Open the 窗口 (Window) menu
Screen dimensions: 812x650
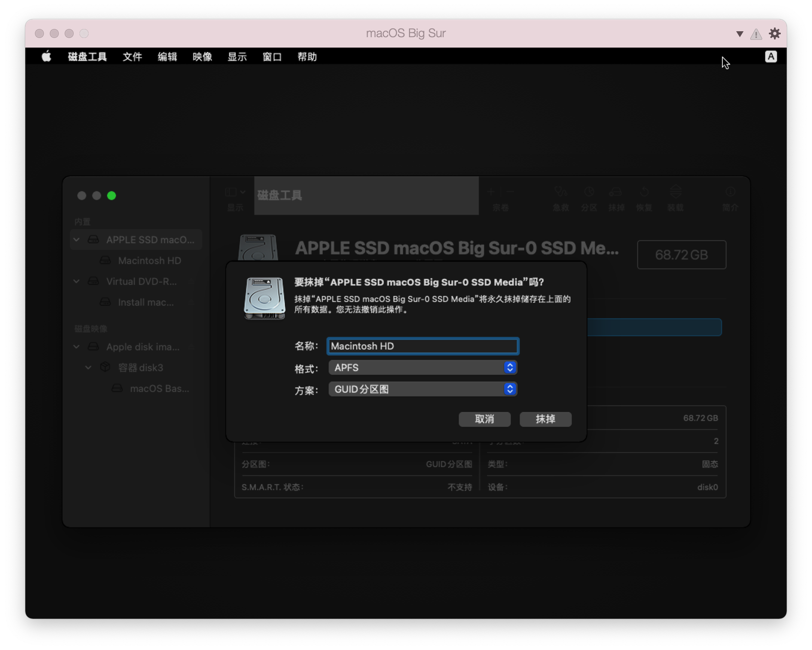tap(272, 57)
